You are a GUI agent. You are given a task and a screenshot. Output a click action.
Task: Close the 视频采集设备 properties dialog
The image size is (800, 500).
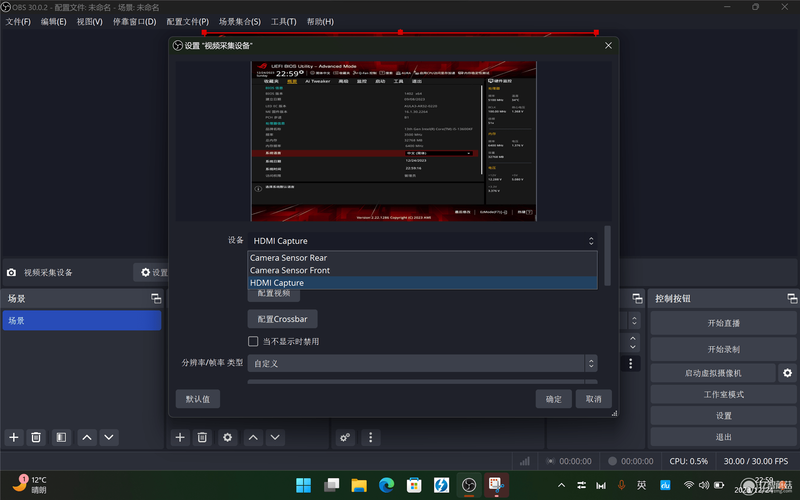[608, 45]
